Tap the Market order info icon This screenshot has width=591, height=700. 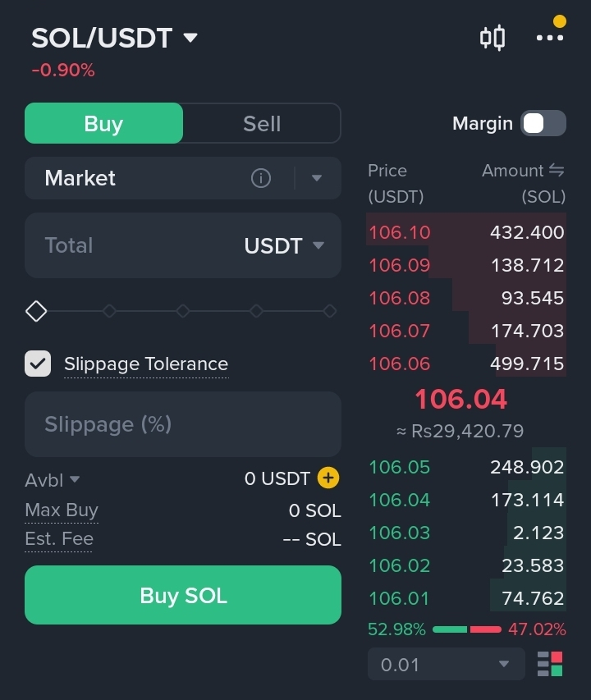click(261, 178)
